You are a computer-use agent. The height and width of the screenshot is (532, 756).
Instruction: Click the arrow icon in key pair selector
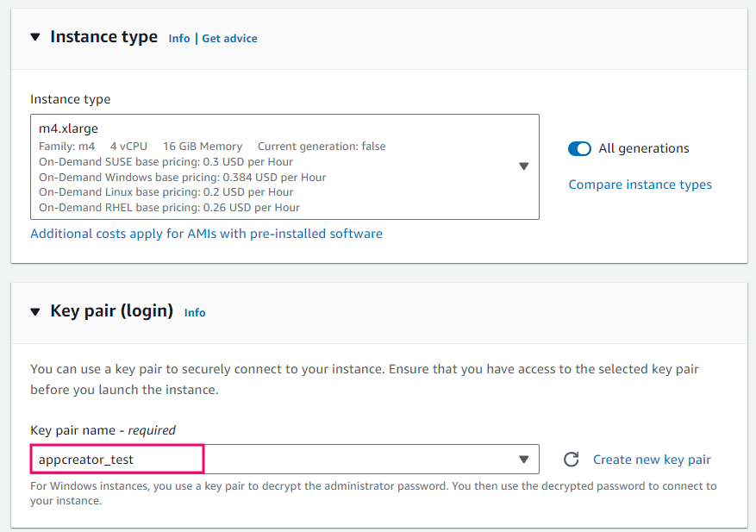tap(523, 460)
